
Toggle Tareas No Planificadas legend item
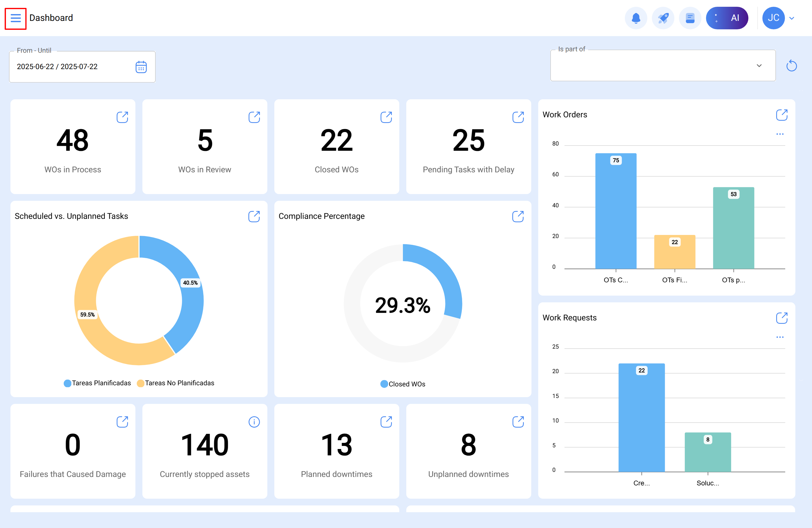[179, 383]
